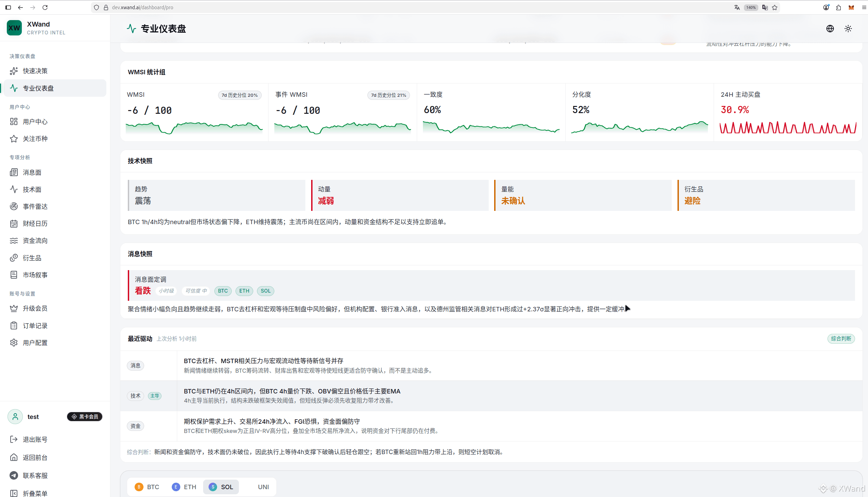The image size is (868, 497).
Task: Open 技术面 pulse icon
Action: (14, 189)
